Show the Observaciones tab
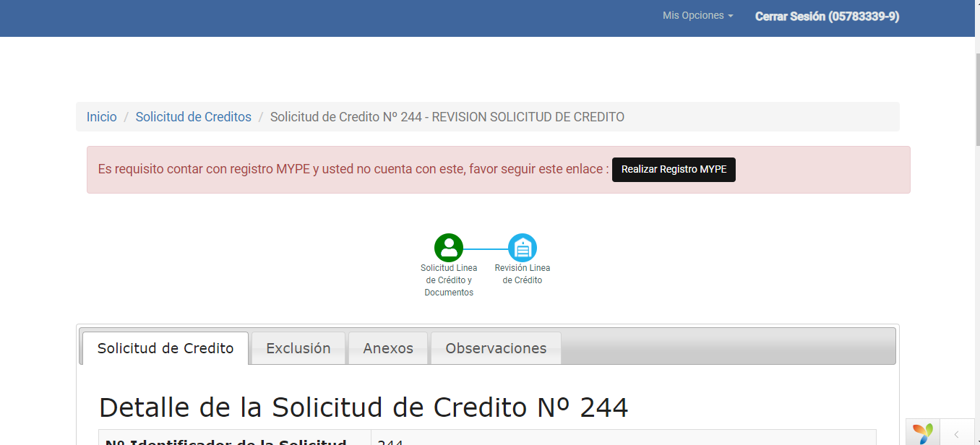 [496, 348]
